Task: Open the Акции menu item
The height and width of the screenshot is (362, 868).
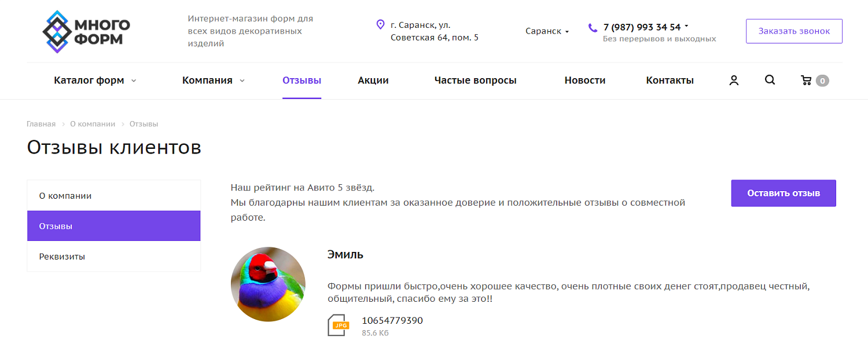Action: [x=373, y=80]
